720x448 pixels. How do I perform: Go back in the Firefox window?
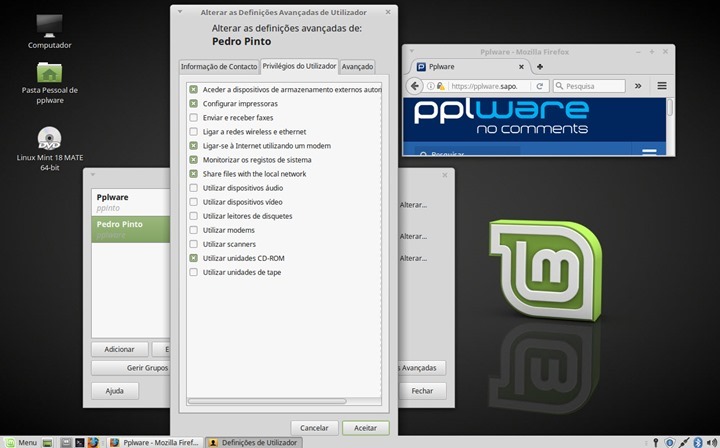(415, 86)
